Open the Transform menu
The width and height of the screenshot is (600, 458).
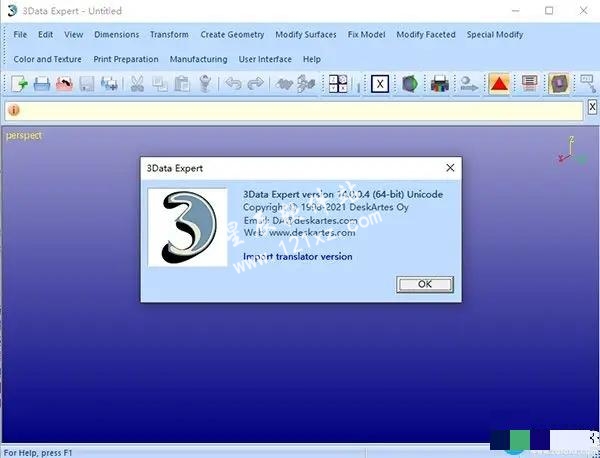pyautogui.click(x=169, y=34)
